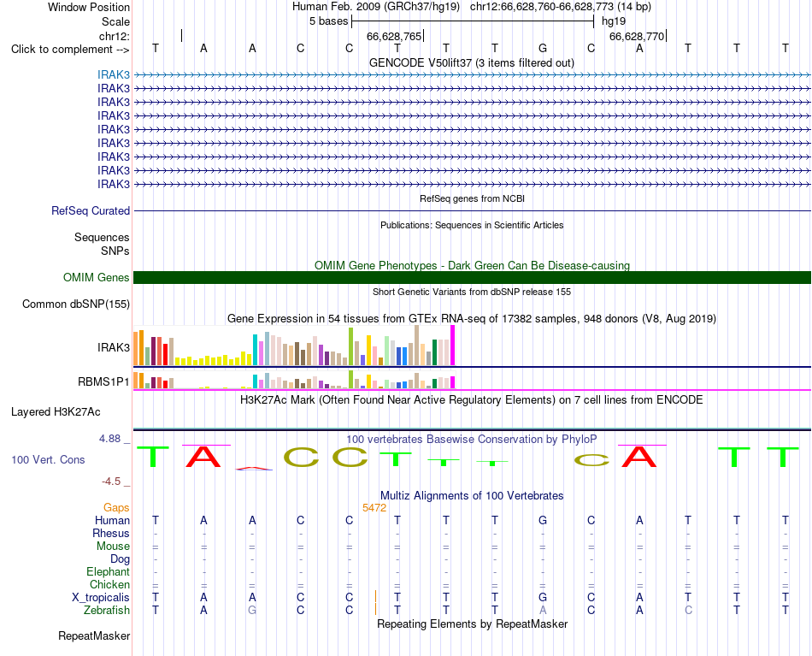This screenshot has width=812, height=656.
Task: Open the GTEx 'Gene Expression in 54 tissues' title
Action: tap(472, 319)
